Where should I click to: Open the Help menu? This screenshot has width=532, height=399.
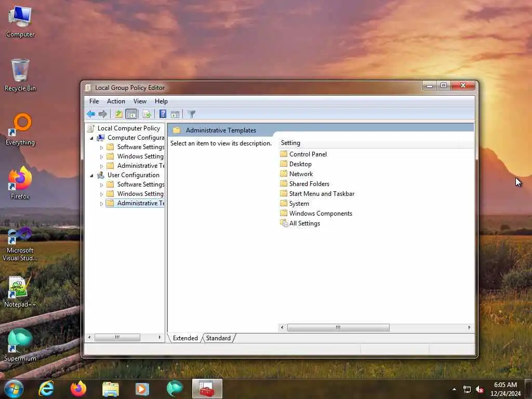[161, 101]
